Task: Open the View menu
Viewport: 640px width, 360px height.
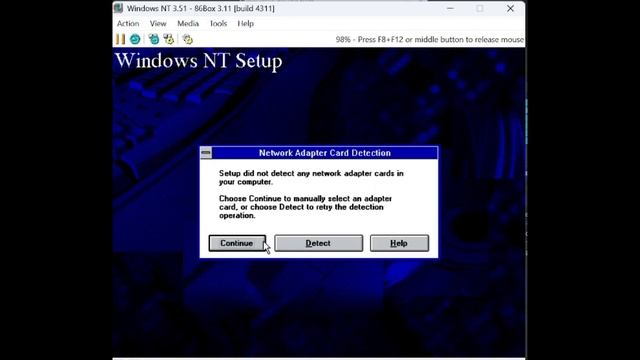Action: pos(158,24)
